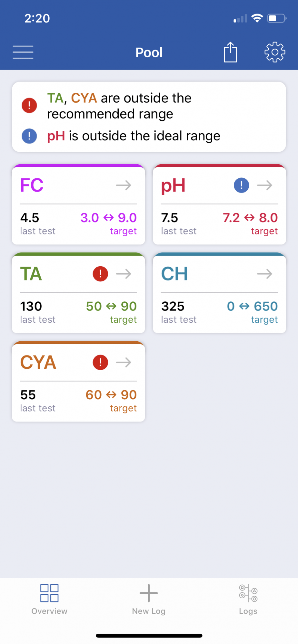Open the hamburger menu
298x644 pixels.
point(23,52)
